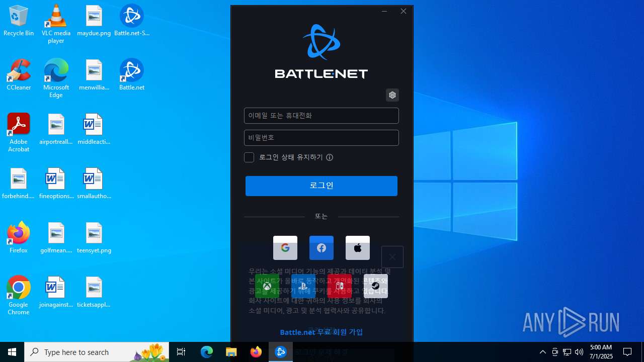Screen dimensions: 644x362
Task: Launch Firefox from the taskbar
Action: point(256,352)
